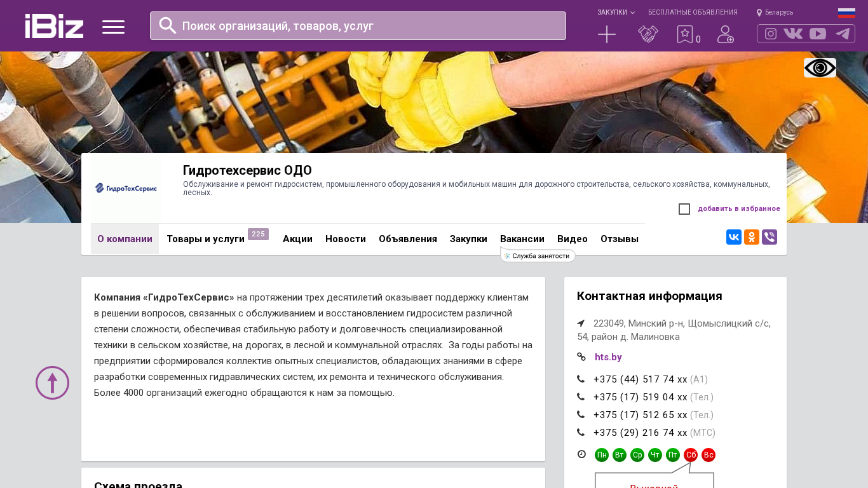Select the Беларусь location selector
Screen dimensions: 868x488
(x=775, y=13)
